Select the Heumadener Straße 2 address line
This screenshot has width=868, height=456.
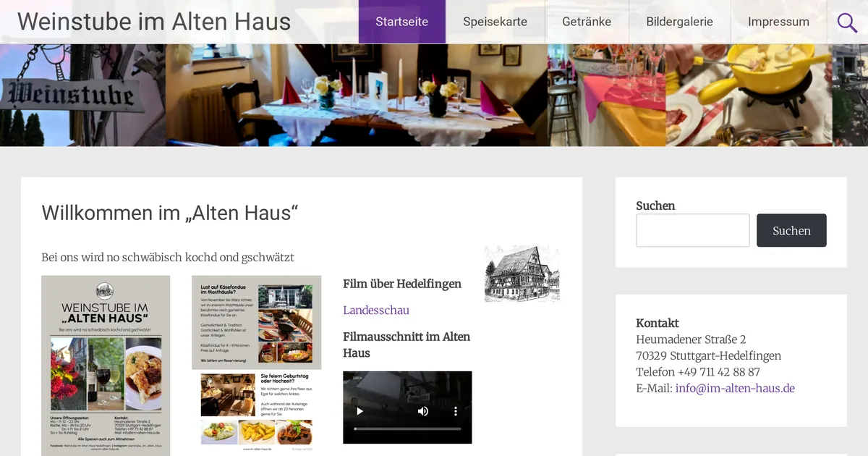[691, 339]
